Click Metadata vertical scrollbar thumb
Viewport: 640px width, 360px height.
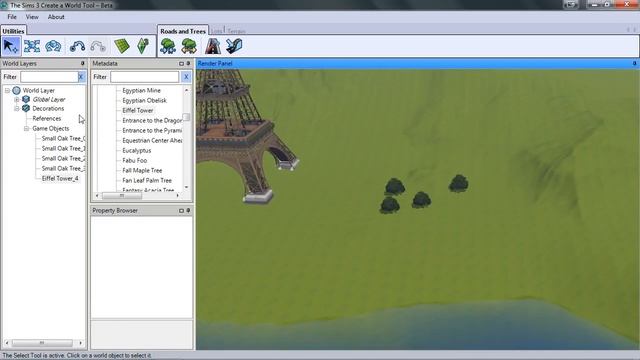187,117
